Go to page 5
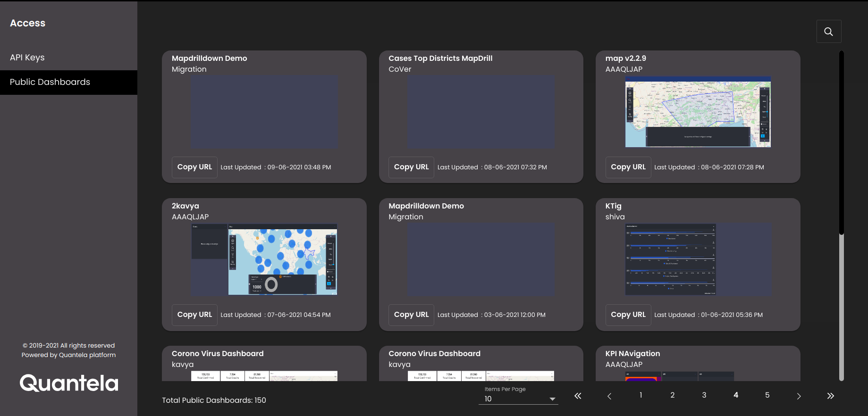 767,395
